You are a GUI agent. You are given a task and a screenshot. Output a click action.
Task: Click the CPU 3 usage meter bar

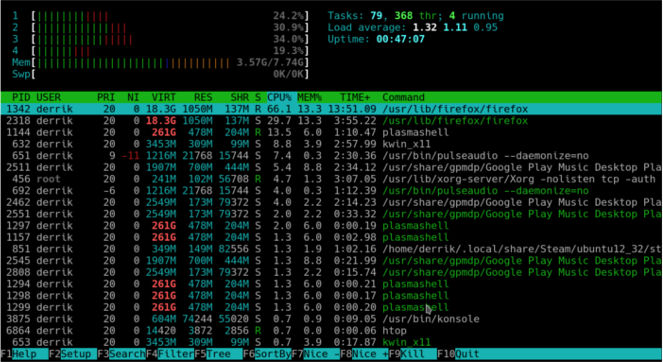[171, 39]
